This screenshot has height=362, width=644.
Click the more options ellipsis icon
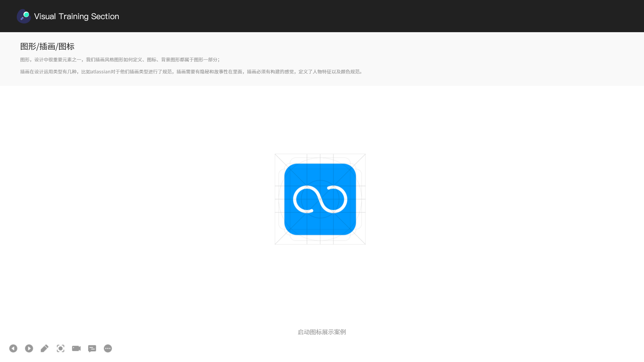point(108,348)
